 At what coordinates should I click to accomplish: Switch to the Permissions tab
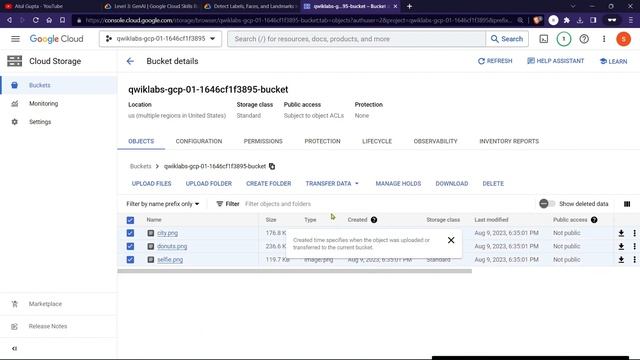tap(263, 141)
